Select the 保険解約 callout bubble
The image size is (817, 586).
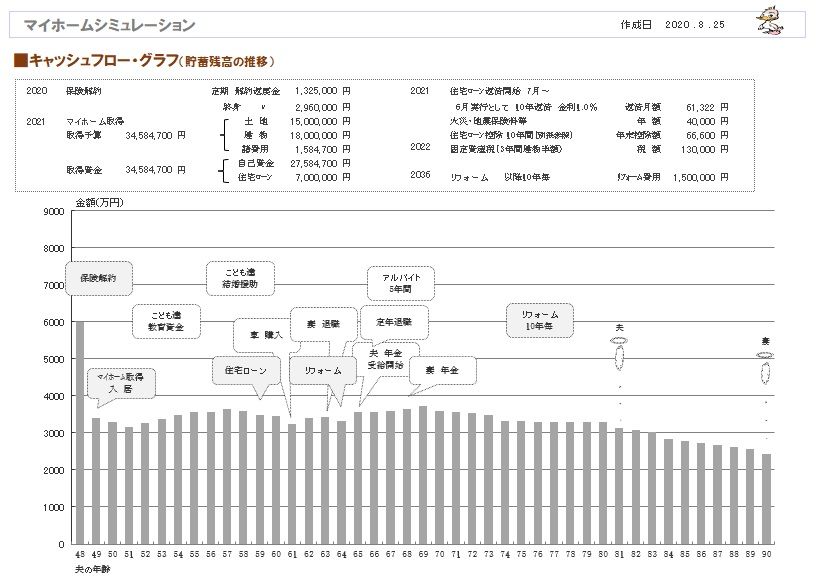pyautogui.click(x=98, y=278)
